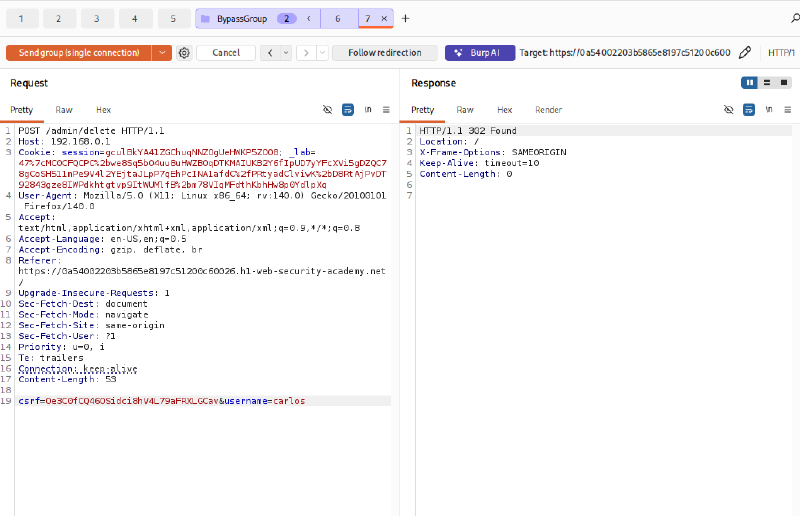Toggle hide non-printable eye icon in Request

[x=328, y=110]
